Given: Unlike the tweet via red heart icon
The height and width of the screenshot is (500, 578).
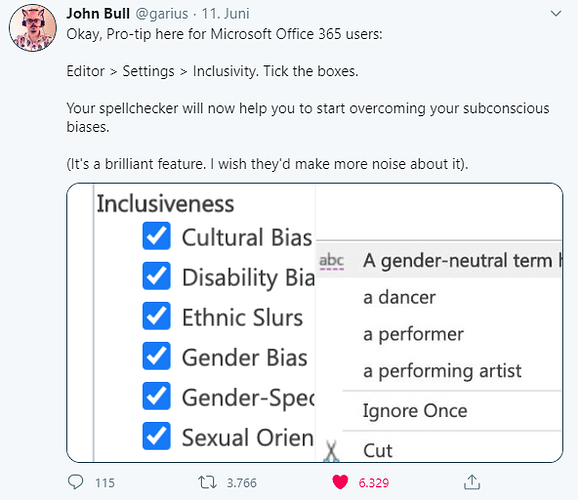Looking at the screenshot, I should (340, 482).
